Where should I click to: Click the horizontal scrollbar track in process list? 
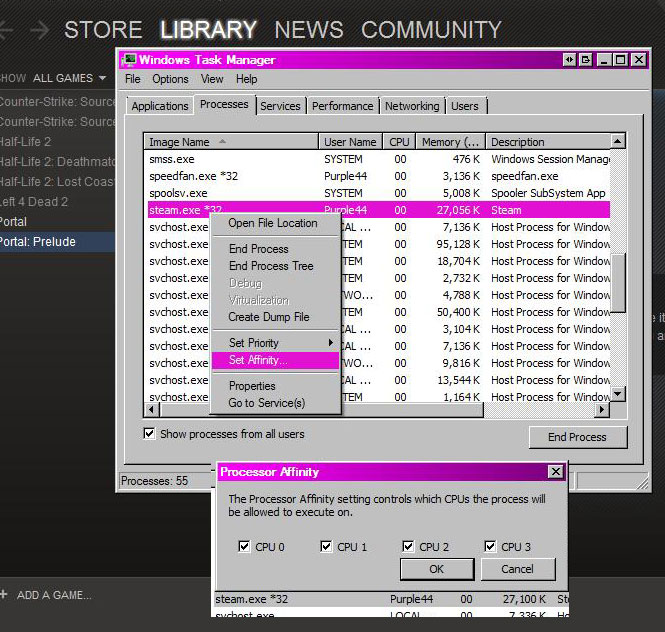(x=539, y=410)
